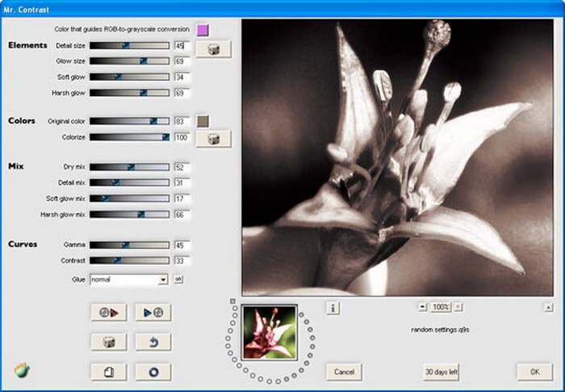Click the disc with red arrow button
This screenshot has height=392, width=565.
(x=109, y=312)
